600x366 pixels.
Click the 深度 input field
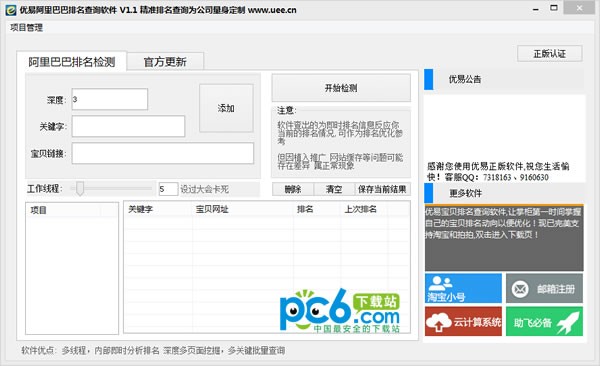(110, 99)
